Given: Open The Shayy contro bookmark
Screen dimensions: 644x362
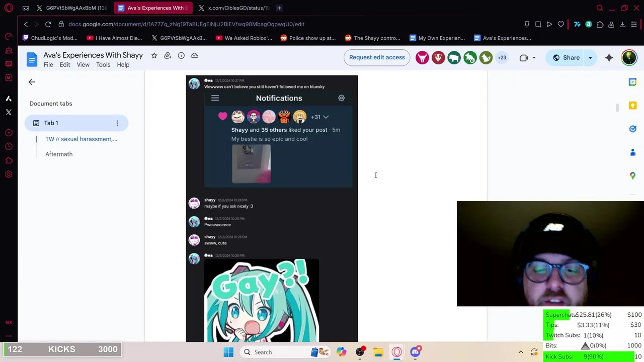Looking at the screenshot, I should 372,38.
